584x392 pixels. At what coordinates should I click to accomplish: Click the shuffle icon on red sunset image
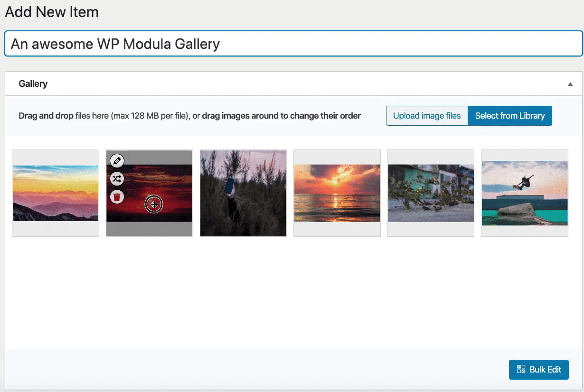pos(117,179)
